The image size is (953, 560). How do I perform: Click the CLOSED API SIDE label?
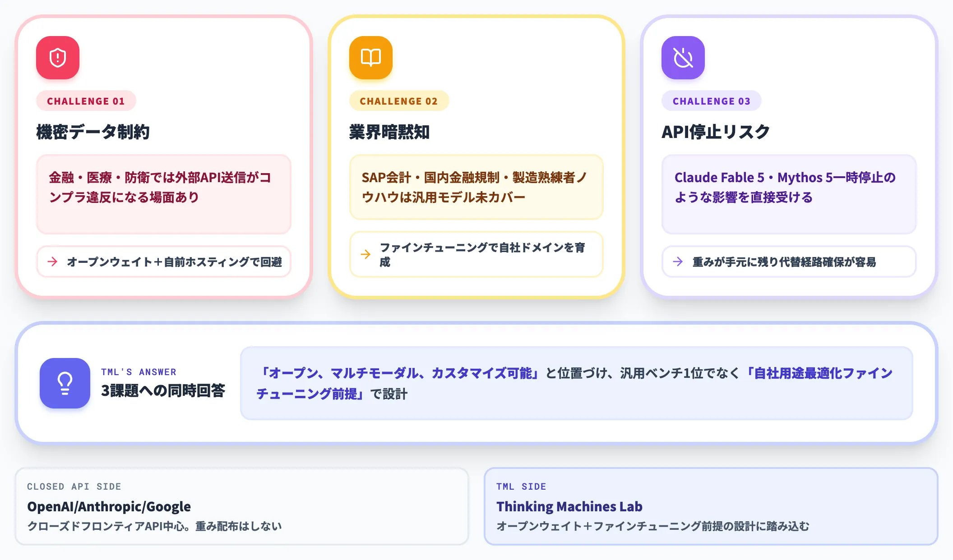74,487
